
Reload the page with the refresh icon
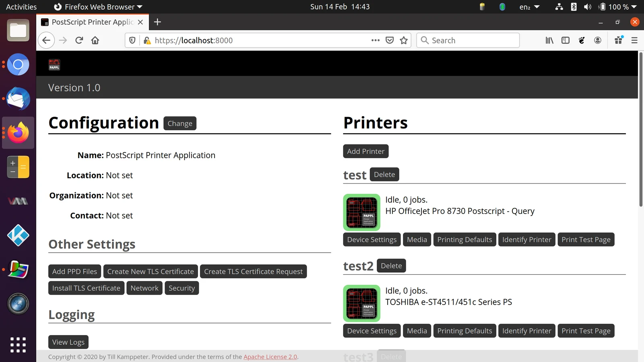click(x=79, y=40)
